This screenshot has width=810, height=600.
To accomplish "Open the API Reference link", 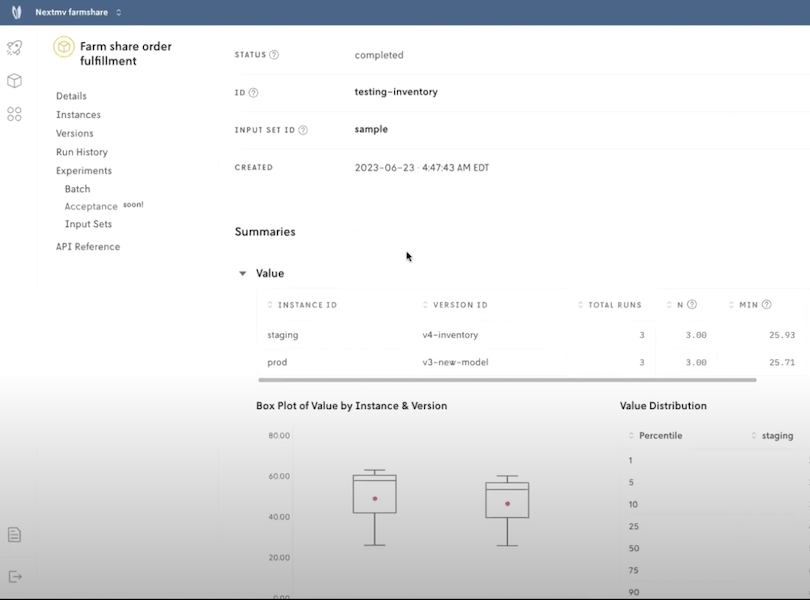I will click(x=87, y=247).
